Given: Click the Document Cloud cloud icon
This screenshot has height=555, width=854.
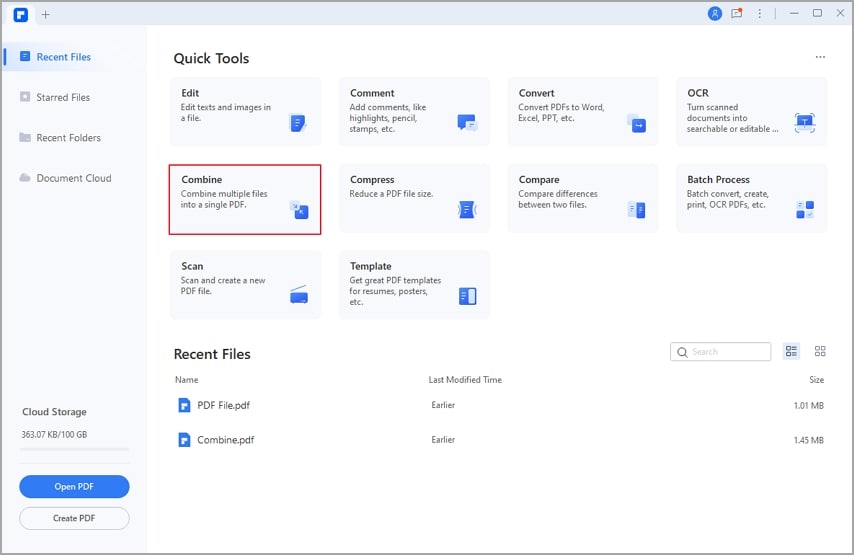Looking at the screenshot, I should [x=25, y=178].
